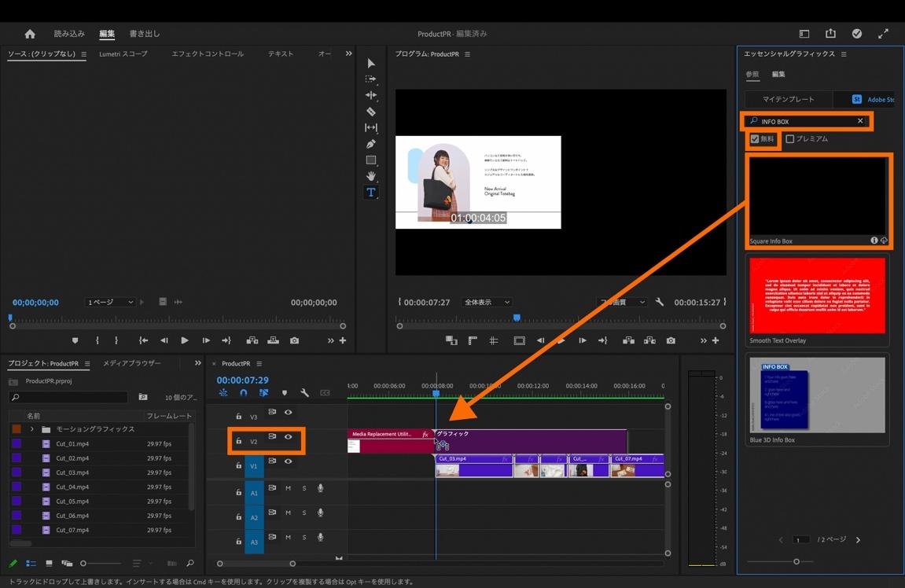The image size is (905, 588).
Task: Uncheck the 無料 filter checkbox
Action: tap(755, 139)
